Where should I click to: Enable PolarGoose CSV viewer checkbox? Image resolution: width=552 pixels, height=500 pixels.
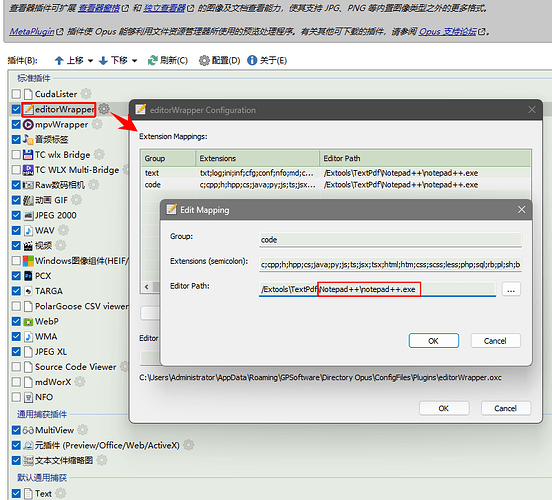point(16,306)
